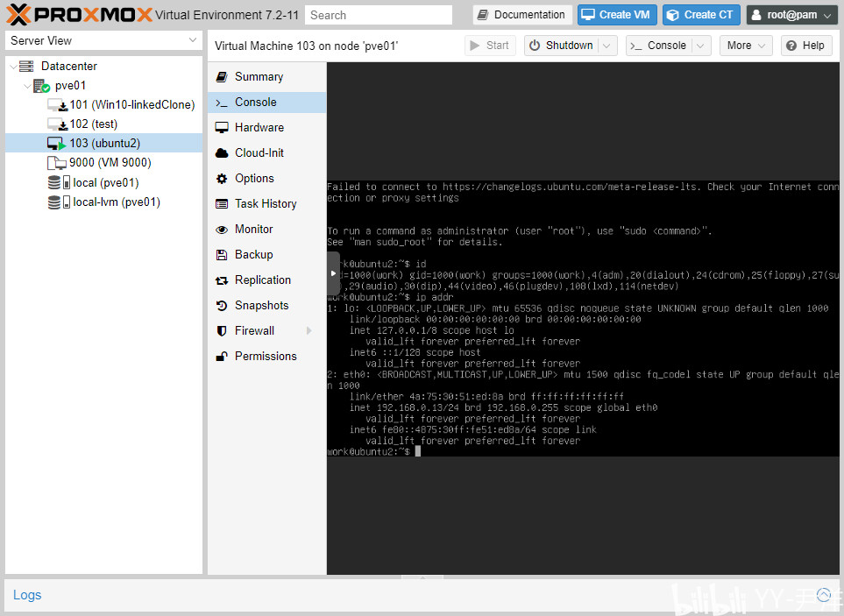Viewport: 844px width, 616px height.
Task: Click the Cloud-Init cloud icon
Action: pos(221,152)
